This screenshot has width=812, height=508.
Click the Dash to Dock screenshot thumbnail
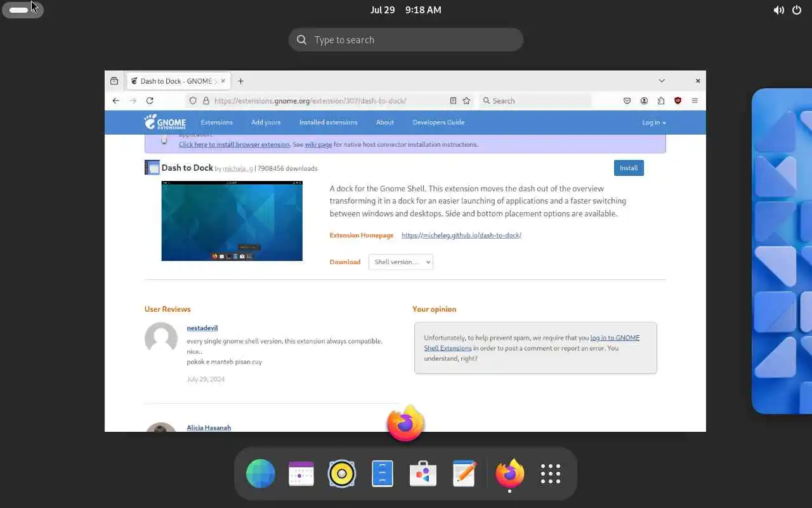(x=232, y=221)
